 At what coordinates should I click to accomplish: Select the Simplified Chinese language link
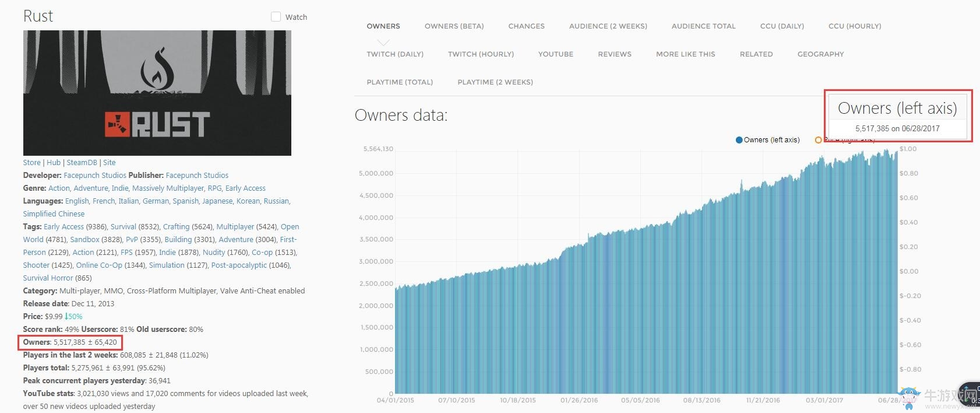point(54,214)
